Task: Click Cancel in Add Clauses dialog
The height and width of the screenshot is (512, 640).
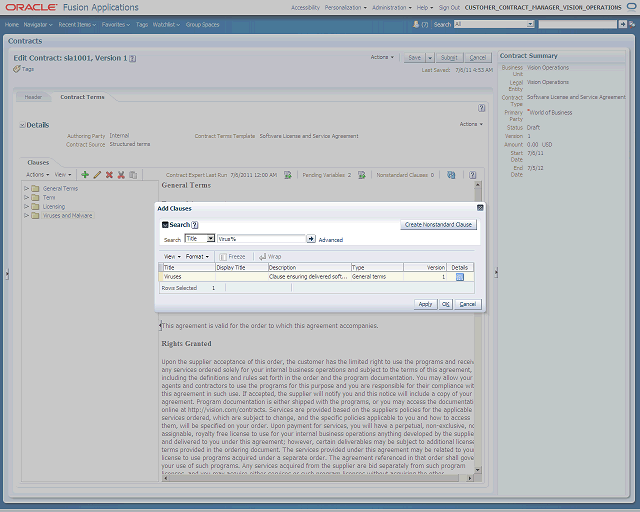Action: tap(468, 304)
